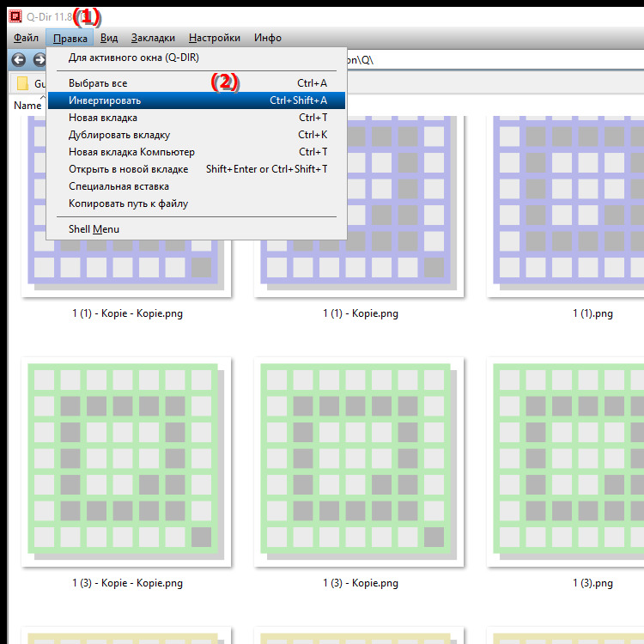This screenshot has height=644, width=644.
Task: Click the yellow folder icon in tab bar
Action: (22, 83)
